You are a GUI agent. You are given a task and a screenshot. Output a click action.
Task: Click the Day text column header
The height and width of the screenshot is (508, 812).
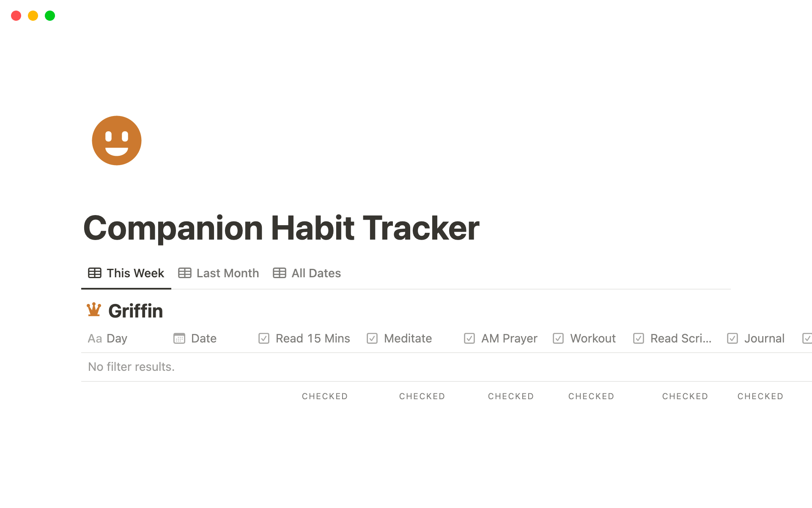[117, 338]
